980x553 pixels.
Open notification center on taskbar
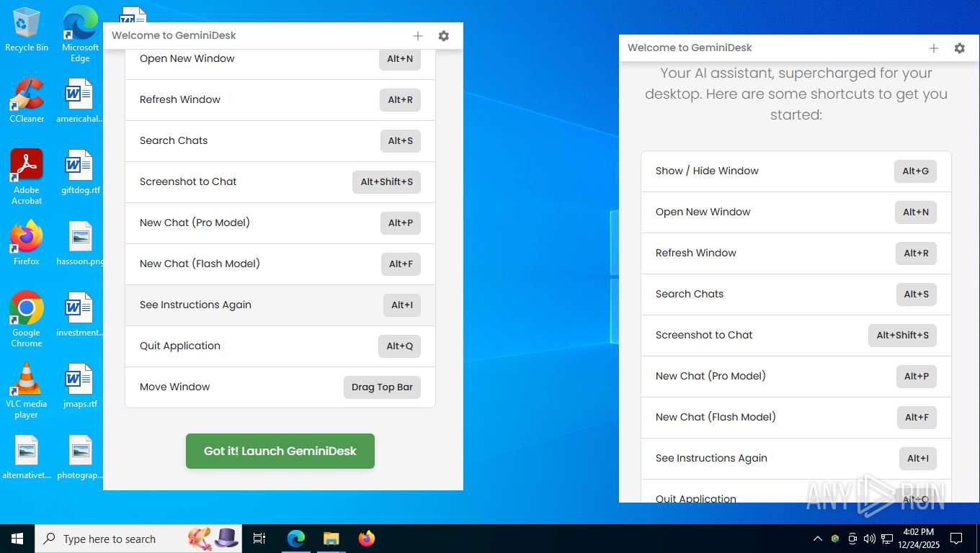956,539
